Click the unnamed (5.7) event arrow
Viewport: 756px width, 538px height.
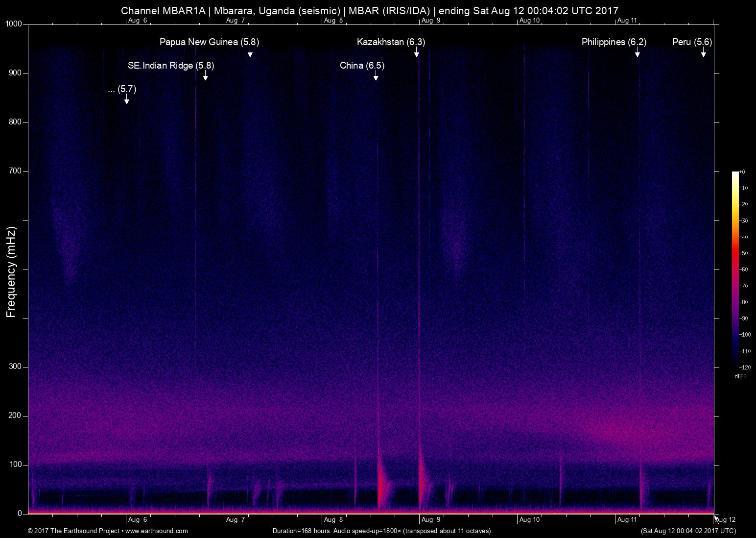[126, 100]
